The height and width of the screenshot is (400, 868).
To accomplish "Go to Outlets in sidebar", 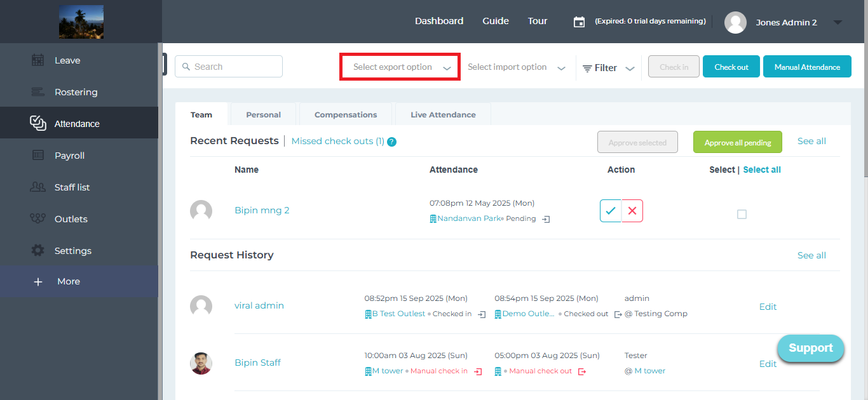I will click(71, 219).
